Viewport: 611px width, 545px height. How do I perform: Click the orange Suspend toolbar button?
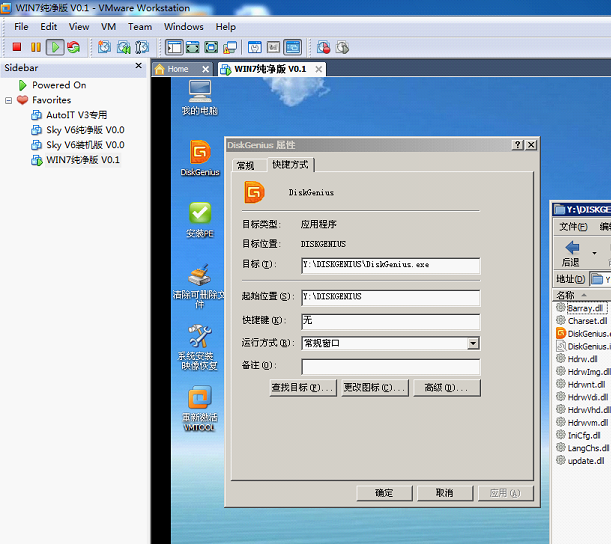tap(36, 47)
